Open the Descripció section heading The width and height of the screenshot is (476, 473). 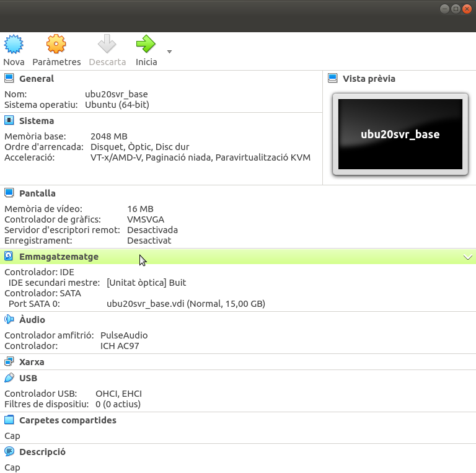(x=42, y=452)
